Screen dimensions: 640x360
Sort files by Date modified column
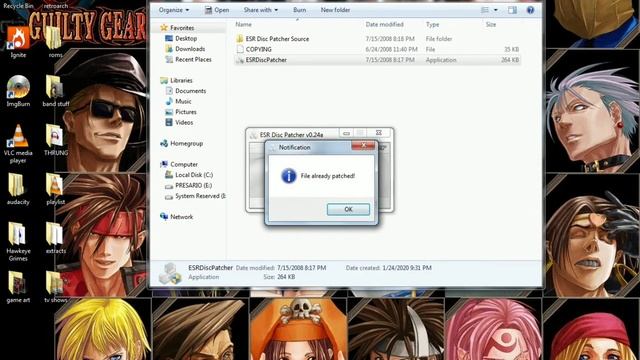(x=384, y=24)
